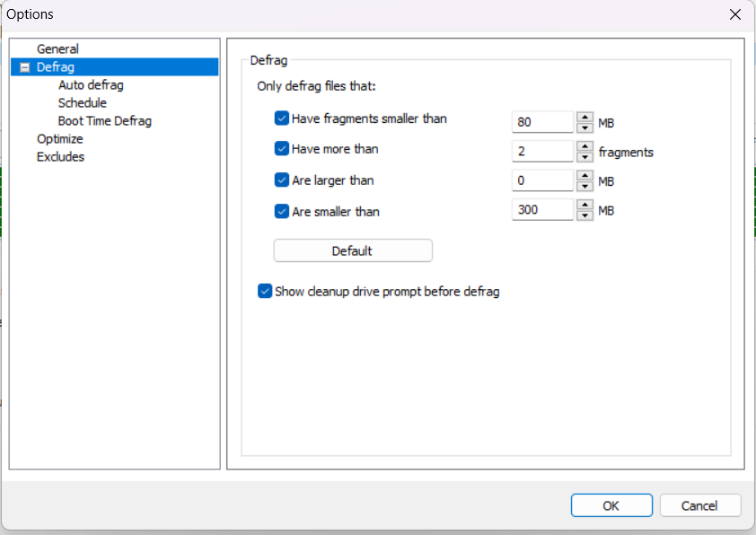Disable Are larger than filter
This screenshot has width=756, height=535.
[x=282, y=180]
